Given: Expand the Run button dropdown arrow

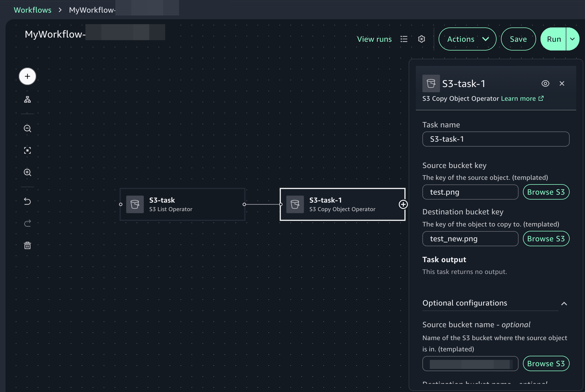Looking at the screenshot, I should (572, 39).
